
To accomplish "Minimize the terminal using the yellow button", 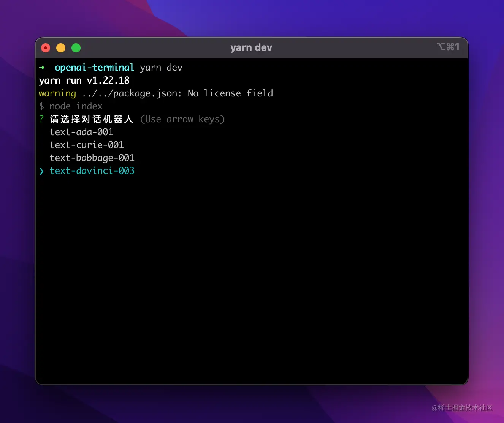I will (61, 48).
